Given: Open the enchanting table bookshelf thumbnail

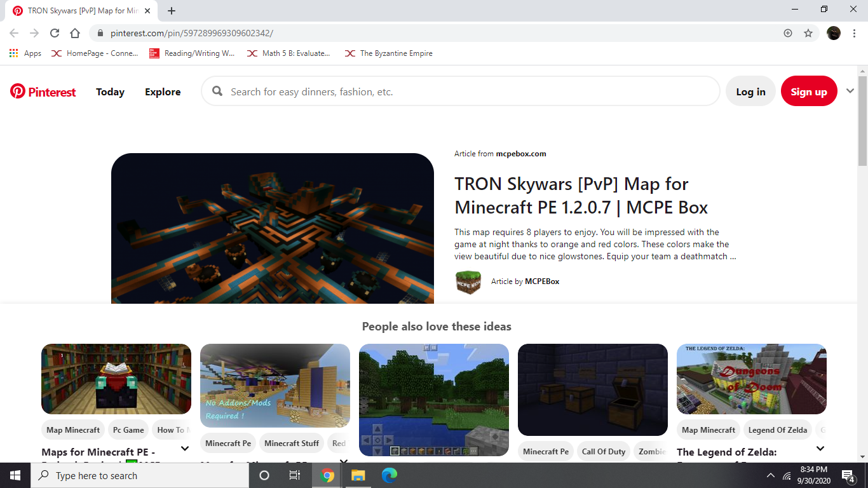Looking at the screenshot, I should [x=116, y=379].
